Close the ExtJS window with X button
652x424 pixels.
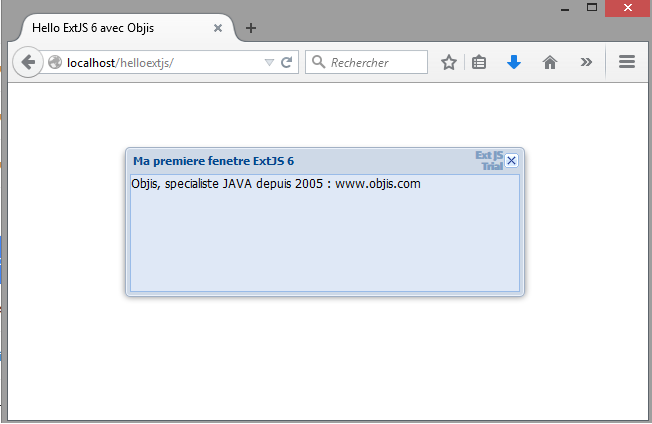pos(511,160)
